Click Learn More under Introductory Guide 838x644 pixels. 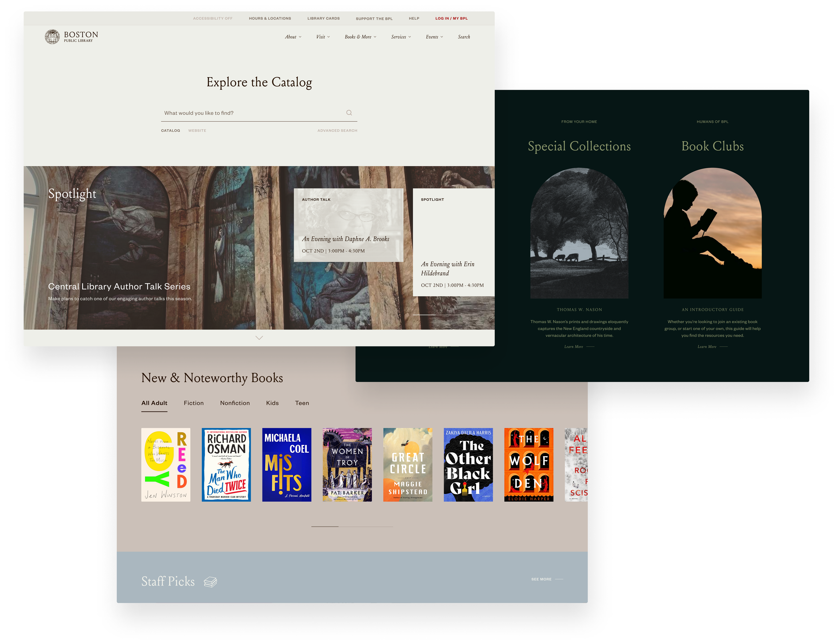pos(712,346)
